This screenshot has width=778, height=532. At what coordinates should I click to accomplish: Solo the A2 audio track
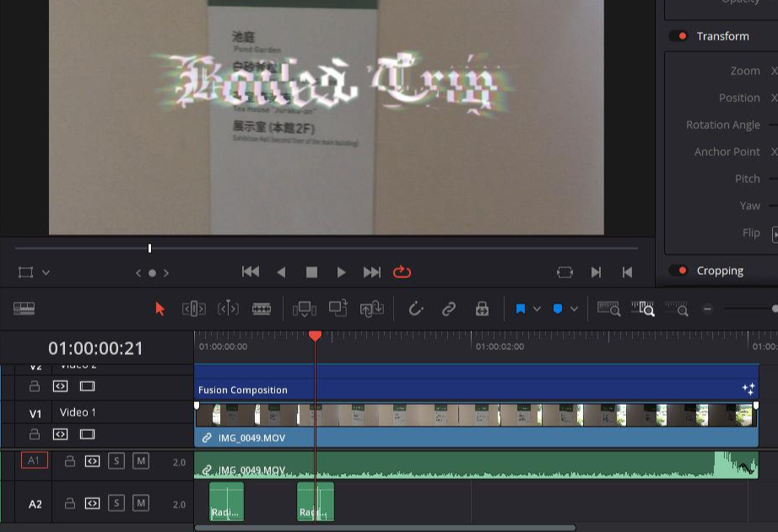coord(116,503)
